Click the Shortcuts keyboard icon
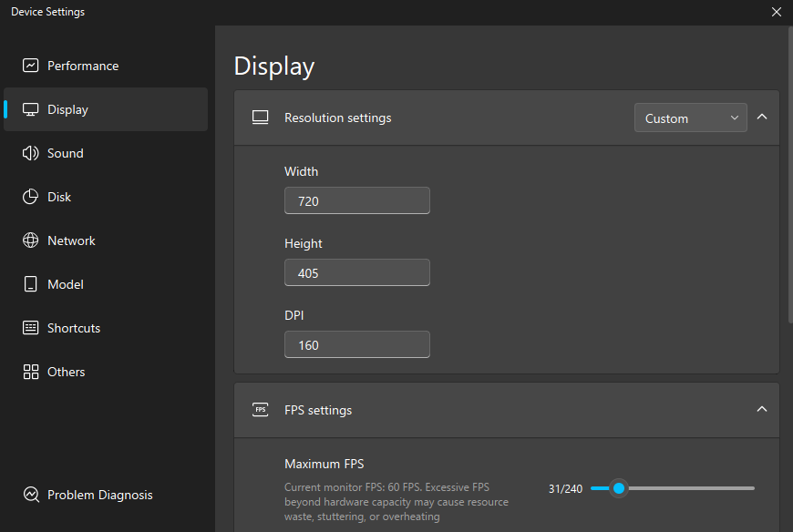793x532 pixels. point(30,328)
